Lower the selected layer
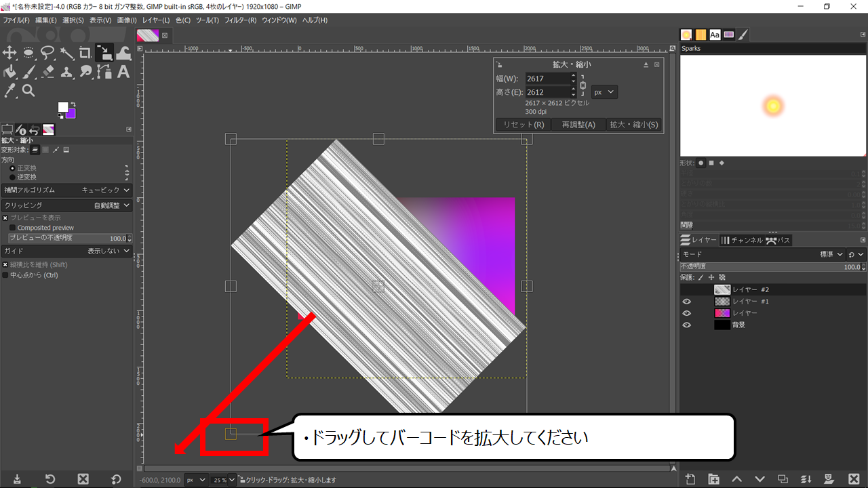This screenshot has width=868, height=488. [759, 479]
